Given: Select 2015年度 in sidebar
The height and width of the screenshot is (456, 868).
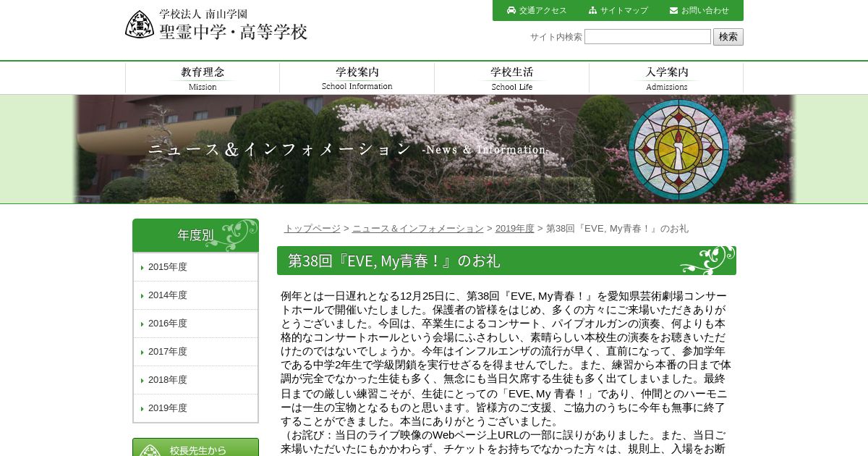Looking at the screenshot, I should tap(195, 267).
